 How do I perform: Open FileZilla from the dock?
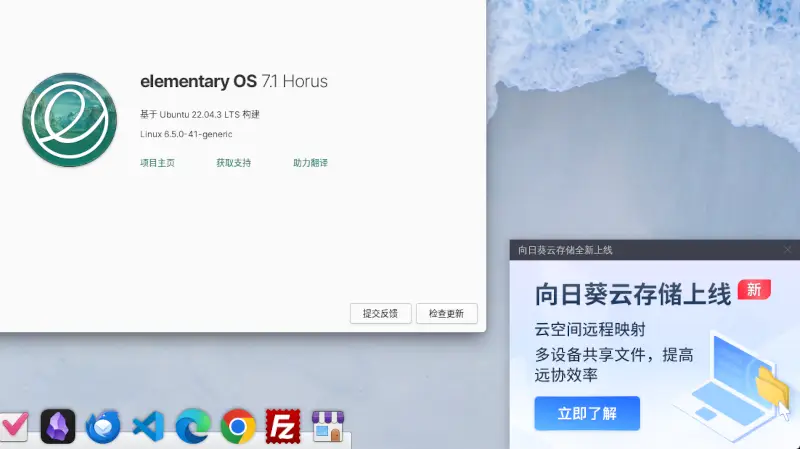(x=283, y=426)
